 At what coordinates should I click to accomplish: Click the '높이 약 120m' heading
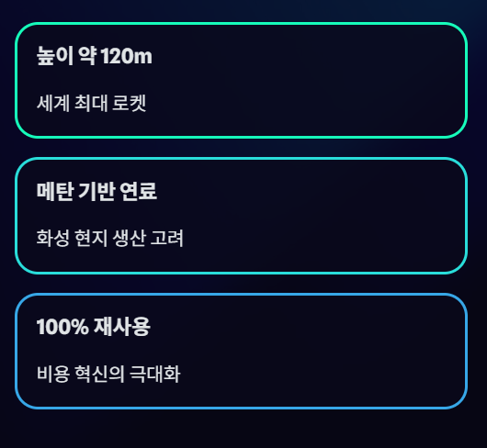coord(95,56)
